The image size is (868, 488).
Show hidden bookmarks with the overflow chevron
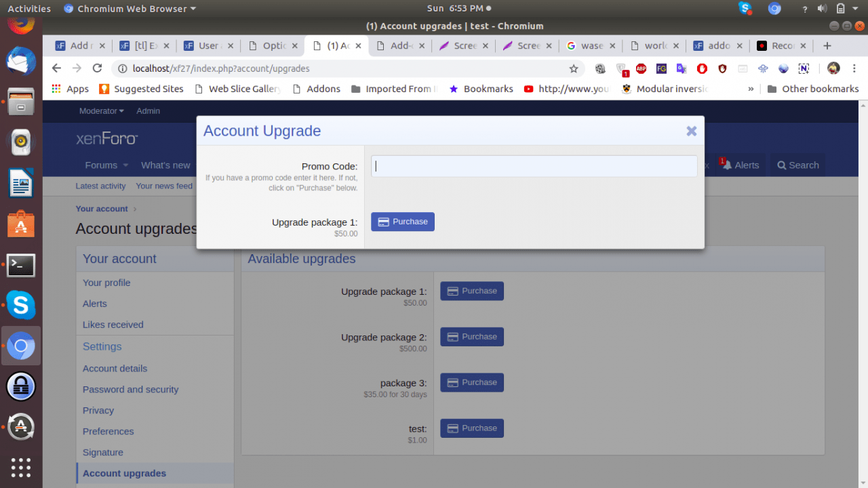click(x=751, y=89)
